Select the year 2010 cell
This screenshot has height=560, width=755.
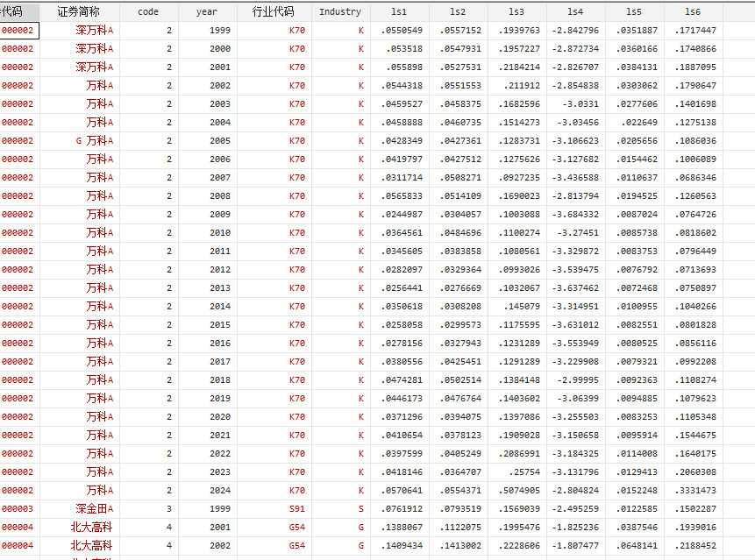[x=220, y=232]
